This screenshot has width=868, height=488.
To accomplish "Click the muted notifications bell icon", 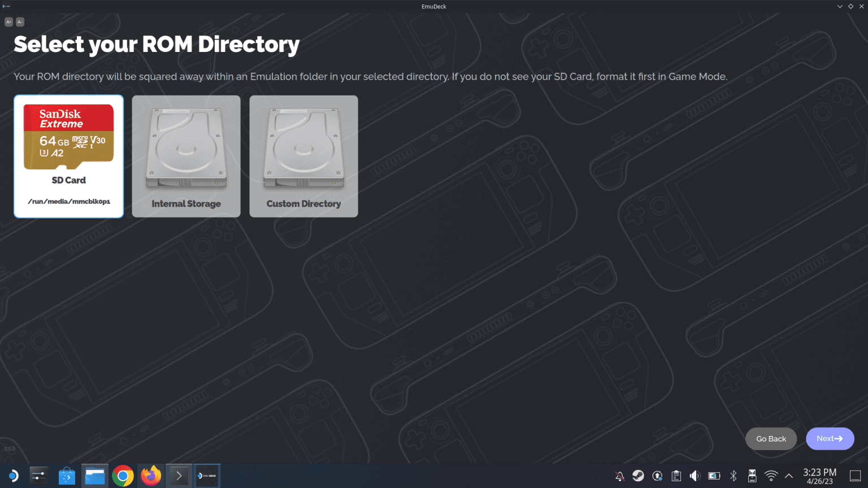I will click(619, 476).
